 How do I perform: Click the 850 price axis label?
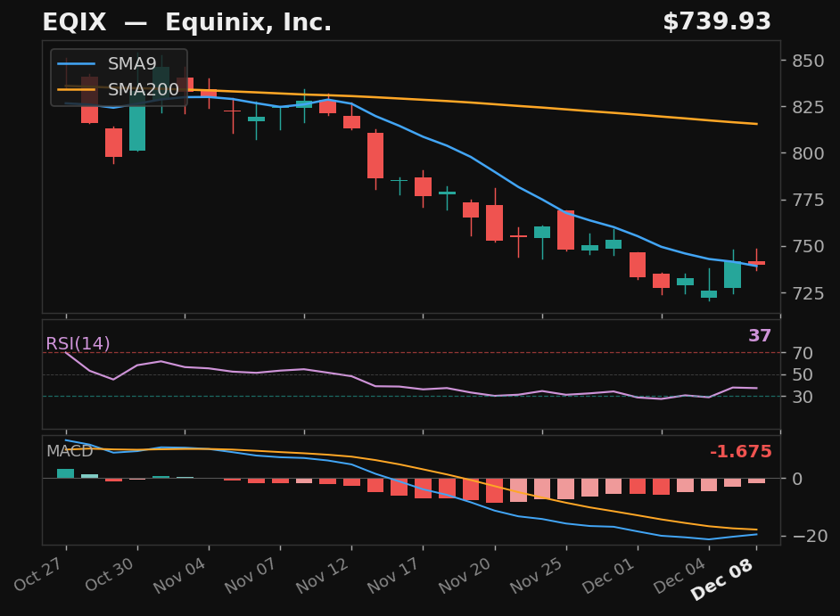[x=809, y=61]
